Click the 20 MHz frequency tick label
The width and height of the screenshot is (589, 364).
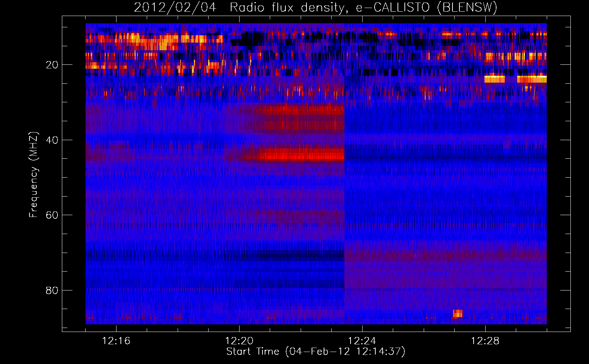tap(52, 65)
